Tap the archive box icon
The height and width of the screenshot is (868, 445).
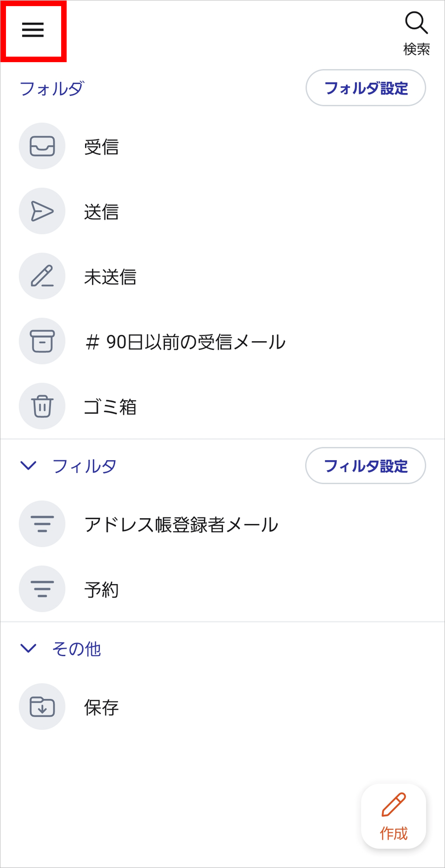42,341
